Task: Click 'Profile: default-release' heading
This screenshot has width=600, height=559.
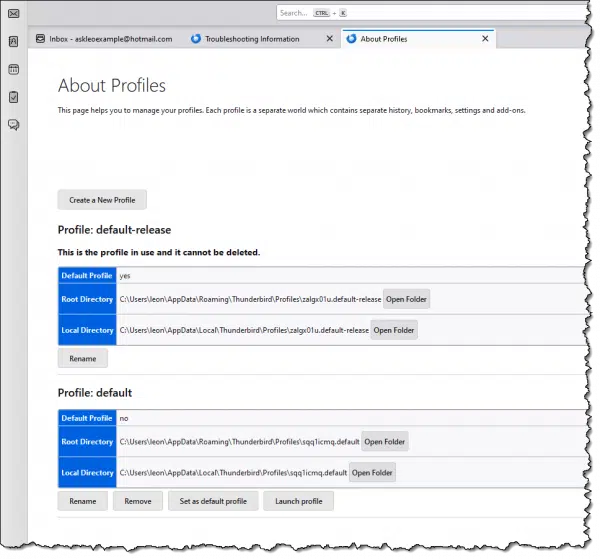Action: 114,230
